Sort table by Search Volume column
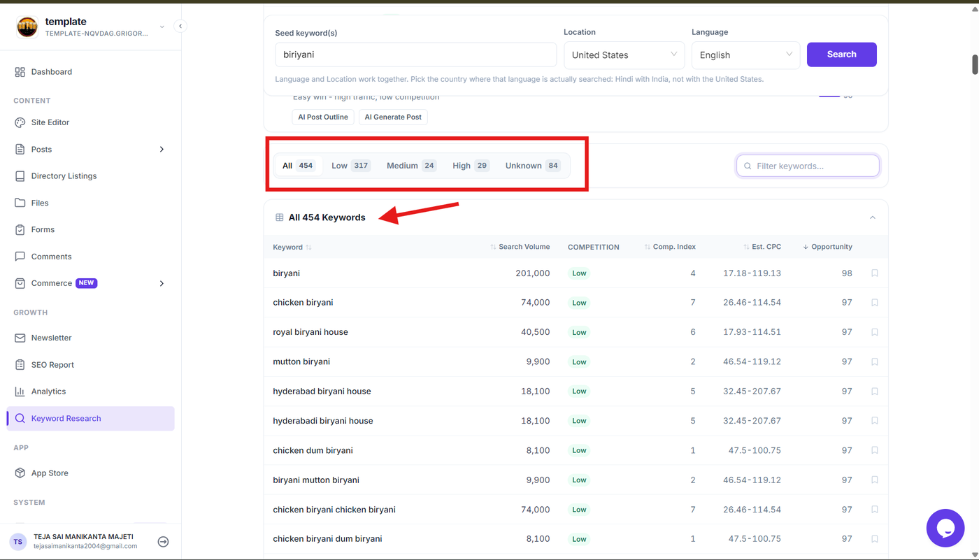Screen dimensions: 979x560 [520, 247]
